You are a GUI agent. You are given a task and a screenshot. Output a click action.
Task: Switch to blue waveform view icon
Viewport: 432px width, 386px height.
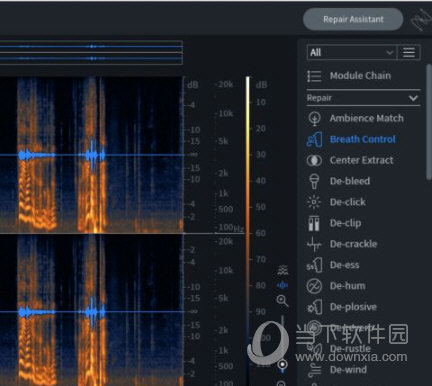[x=283, y=285]
